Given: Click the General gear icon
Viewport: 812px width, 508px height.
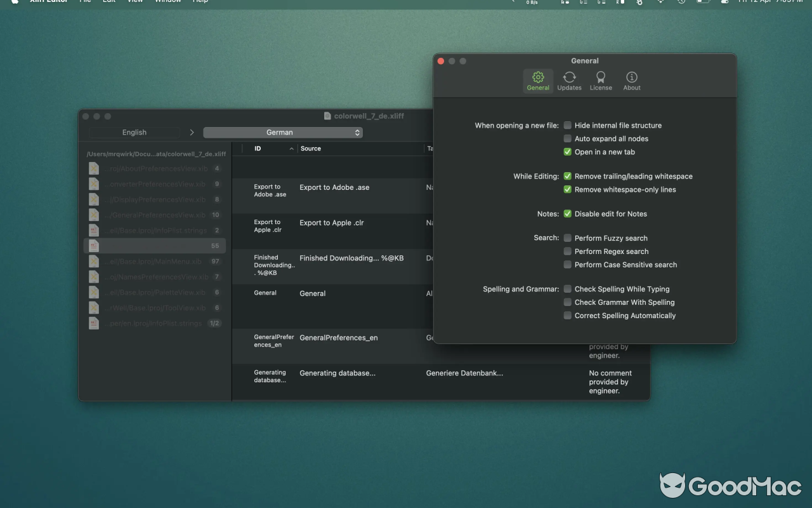Looking at the screenshot, I should click(537, 81).
